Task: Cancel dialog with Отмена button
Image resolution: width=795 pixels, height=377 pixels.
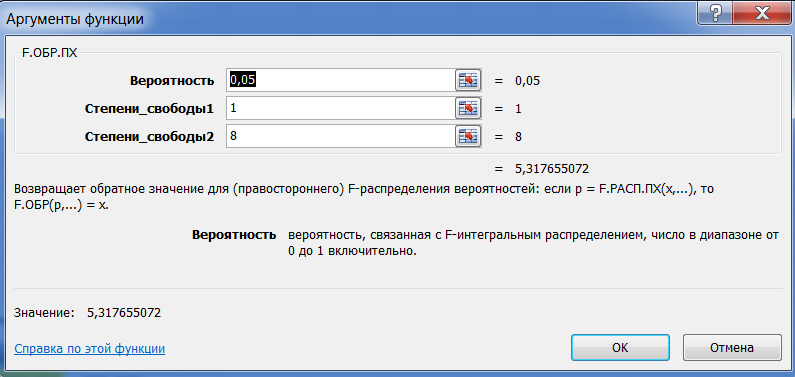Action: [732, 348]
